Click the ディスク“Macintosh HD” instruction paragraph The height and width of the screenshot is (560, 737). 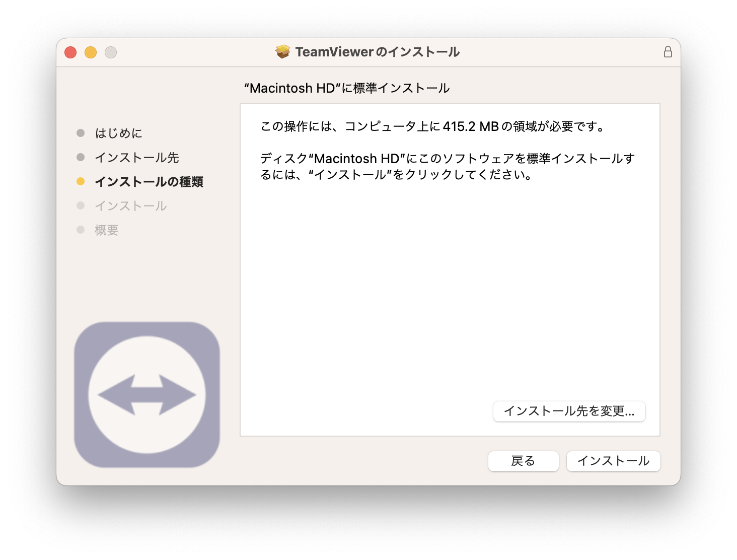(448, 167)
